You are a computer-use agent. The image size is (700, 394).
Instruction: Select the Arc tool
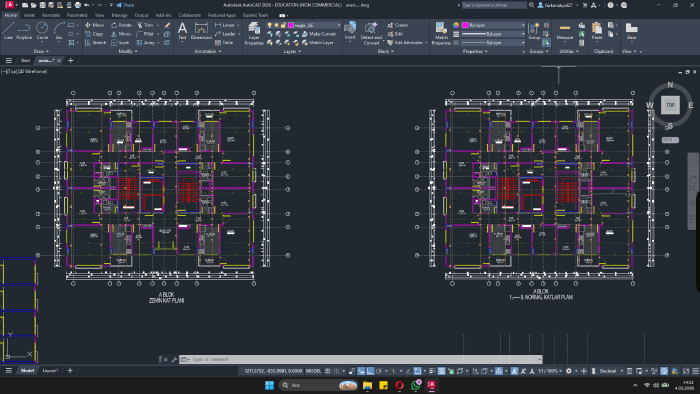point(59,31)
